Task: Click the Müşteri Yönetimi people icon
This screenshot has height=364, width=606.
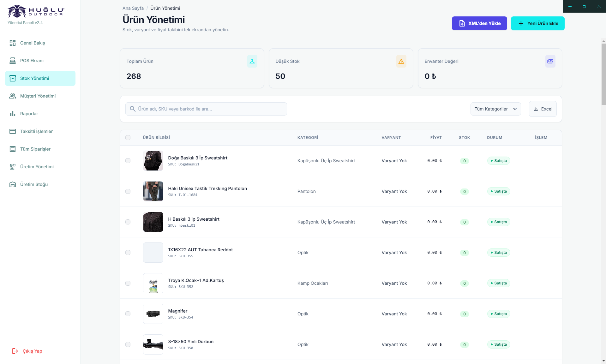Action: [13, 96]
